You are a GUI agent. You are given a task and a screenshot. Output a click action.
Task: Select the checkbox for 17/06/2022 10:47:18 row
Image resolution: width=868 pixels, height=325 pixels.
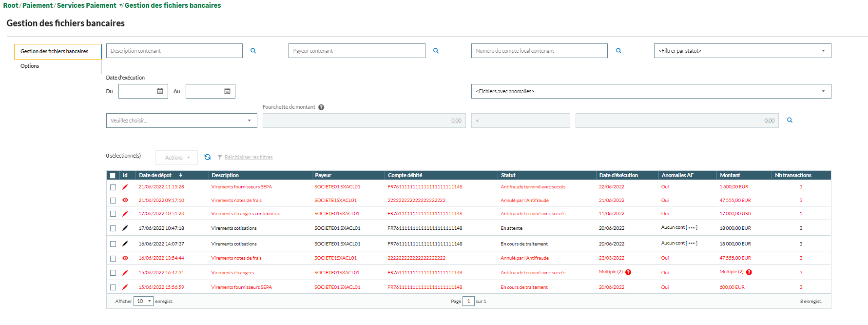113,228
